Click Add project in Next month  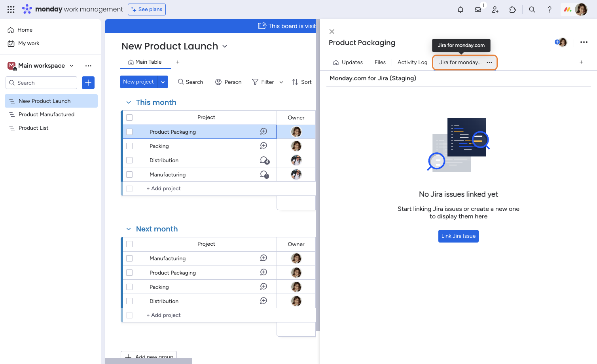point(163,315)
